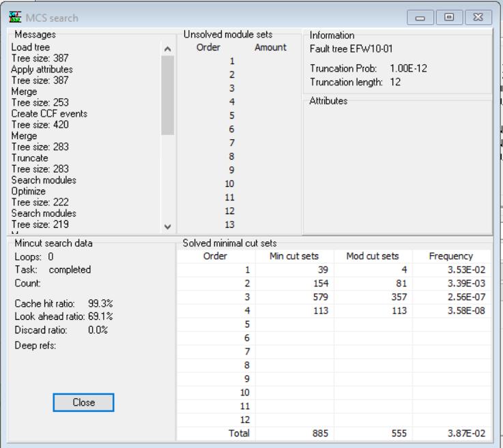503x448 pixels.
Task: Click Min cut sets value 154
Action: click(x=321, y=283)
